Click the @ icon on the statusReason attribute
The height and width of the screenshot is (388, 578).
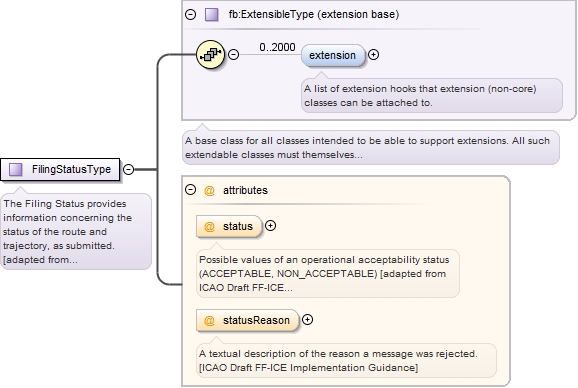[209, 320]
